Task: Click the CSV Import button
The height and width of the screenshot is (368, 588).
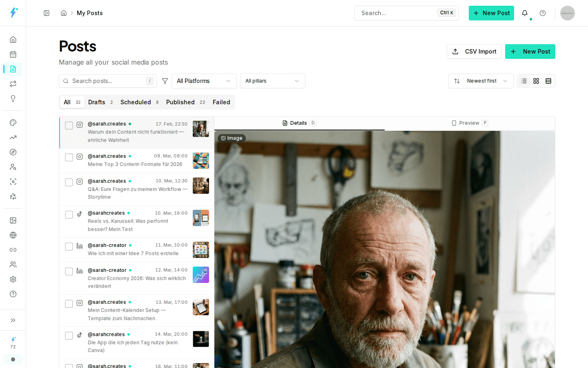Action: click(474, 52)
